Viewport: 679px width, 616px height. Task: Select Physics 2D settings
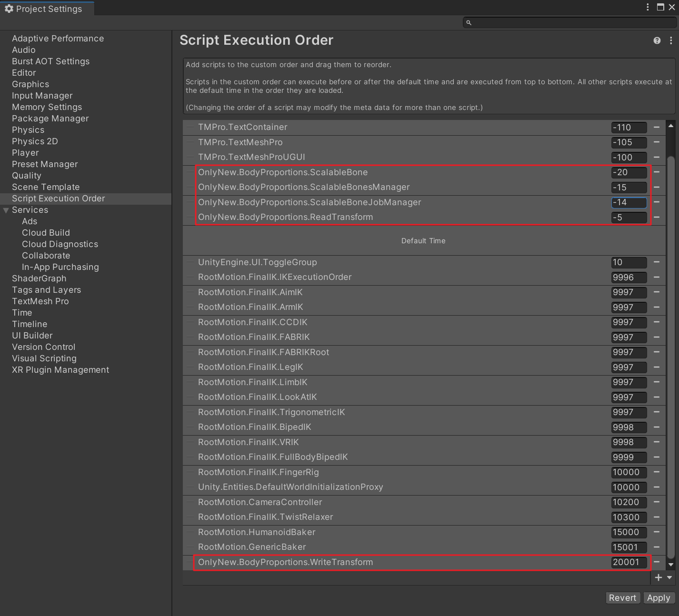click(35, 141)
